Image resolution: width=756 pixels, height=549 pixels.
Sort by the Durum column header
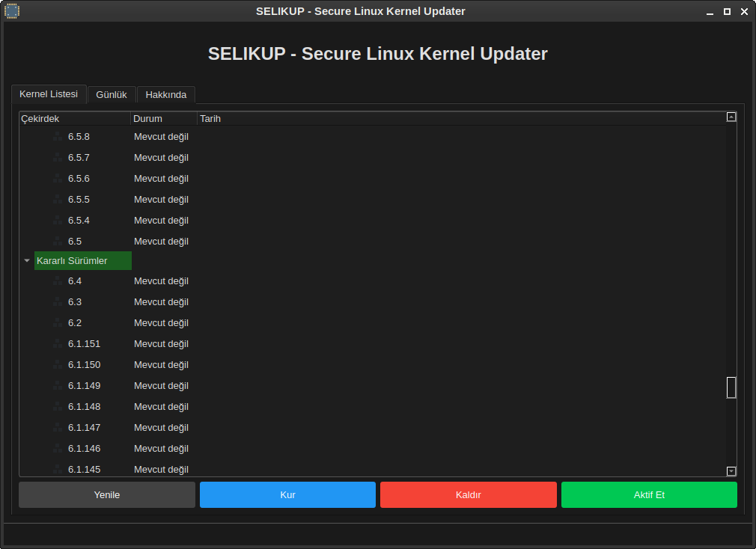coord(163,118)
